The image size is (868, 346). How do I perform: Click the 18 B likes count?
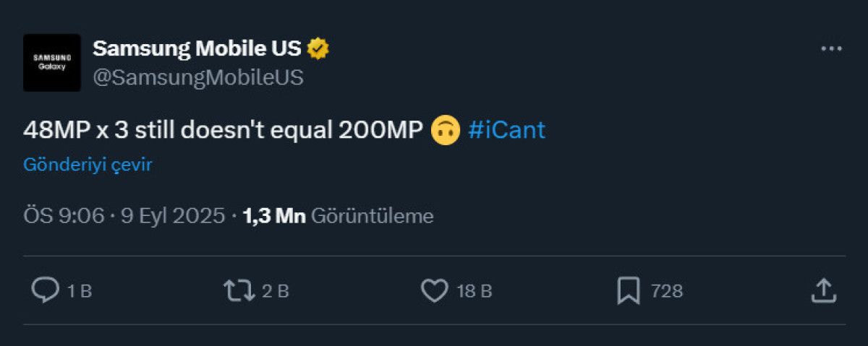475,291
